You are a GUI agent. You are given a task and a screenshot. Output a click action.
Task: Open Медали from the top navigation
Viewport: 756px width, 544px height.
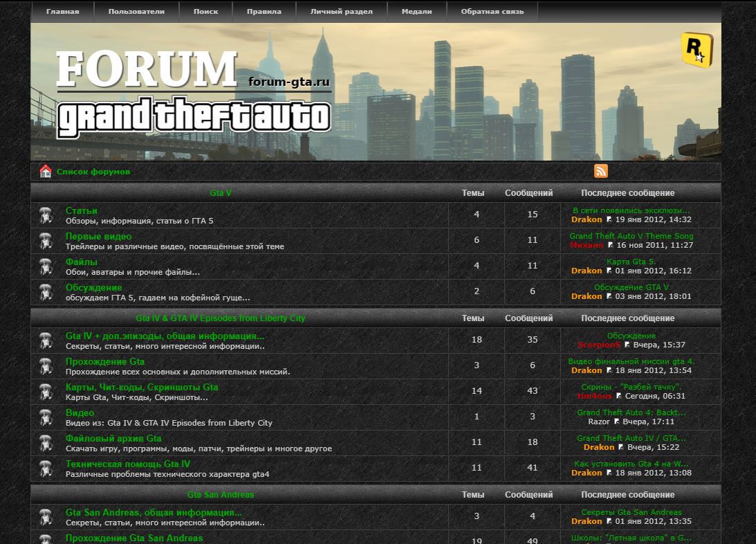pyautogui.click(x=416, y=12)
